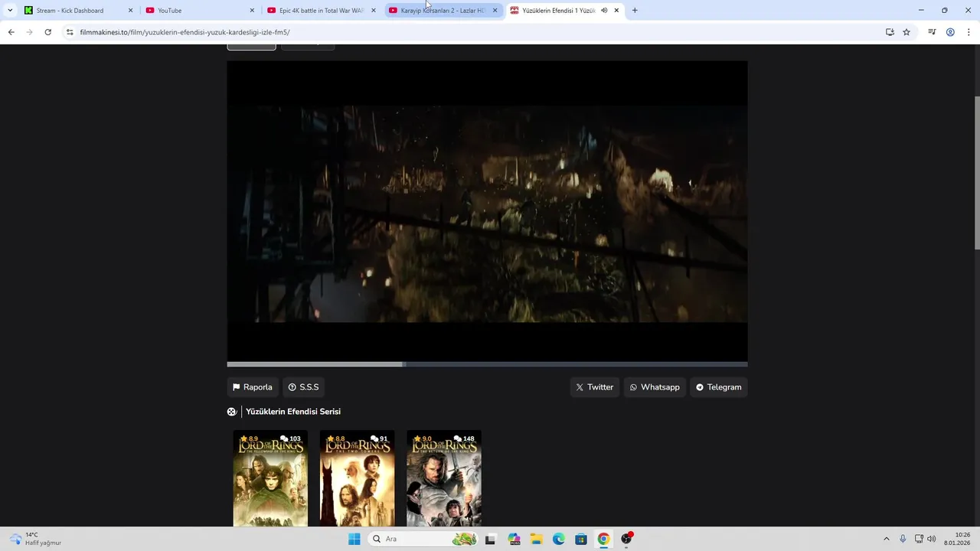Switch to Karayip Korsanları 2 tab

tap(443, 11)
